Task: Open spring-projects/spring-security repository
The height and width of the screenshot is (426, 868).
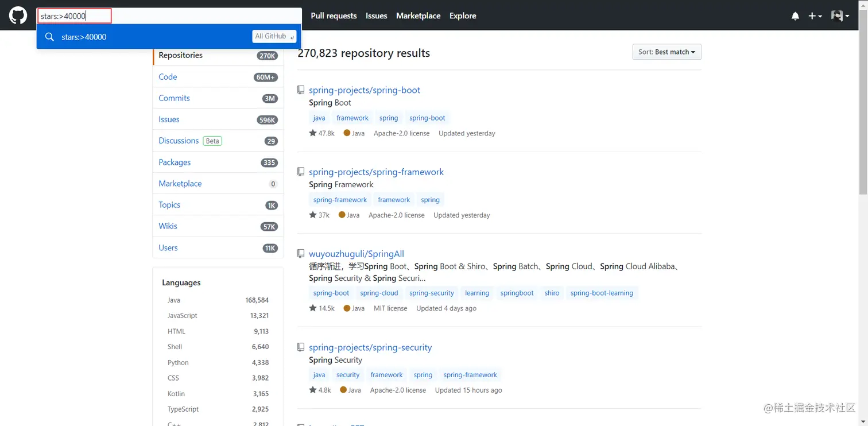Action: (370, 347)
